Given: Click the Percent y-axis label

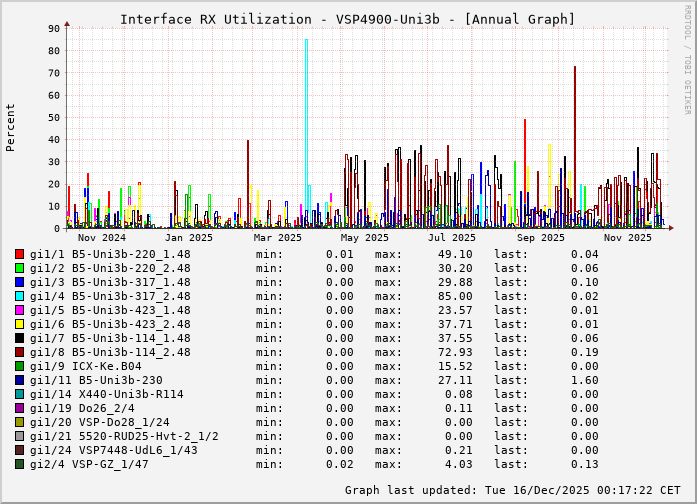Looking at the screenshot, I should (11, 127).
